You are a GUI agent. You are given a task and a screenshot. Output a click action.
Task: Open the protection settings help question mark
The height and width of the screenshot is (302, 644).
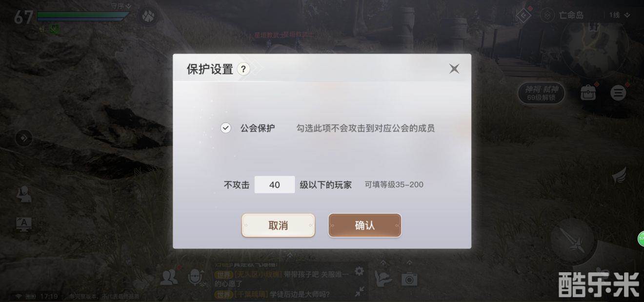[x=243, y=69]
